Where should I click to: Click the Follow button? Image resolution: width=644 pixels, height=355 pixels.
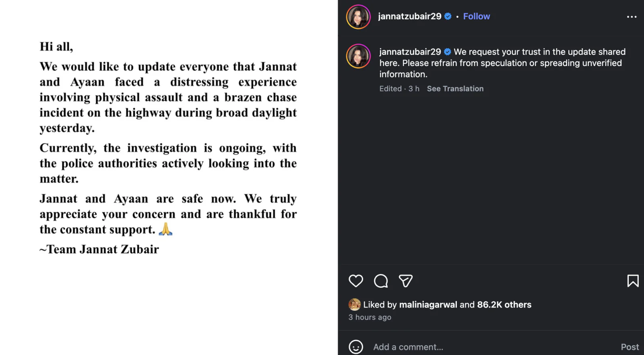pyautogui.click(x=477, y=16)
